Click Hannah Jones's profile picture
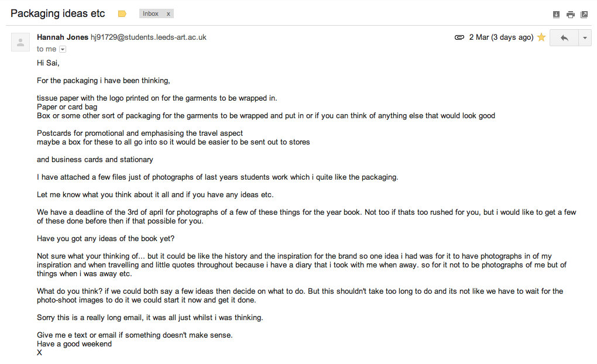The image size is (597, 364). pos(20,42)
